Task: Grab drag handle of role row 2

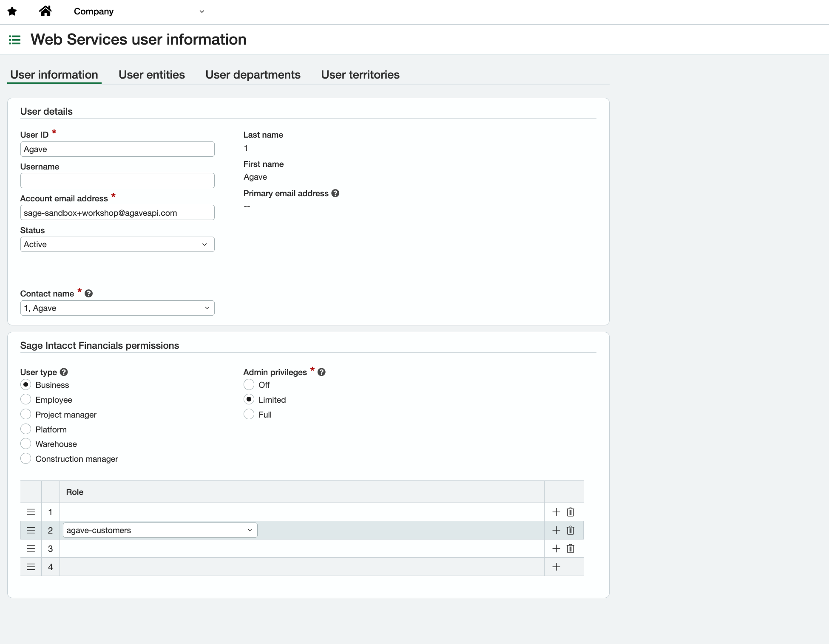Action: click(x=31, y=530)
